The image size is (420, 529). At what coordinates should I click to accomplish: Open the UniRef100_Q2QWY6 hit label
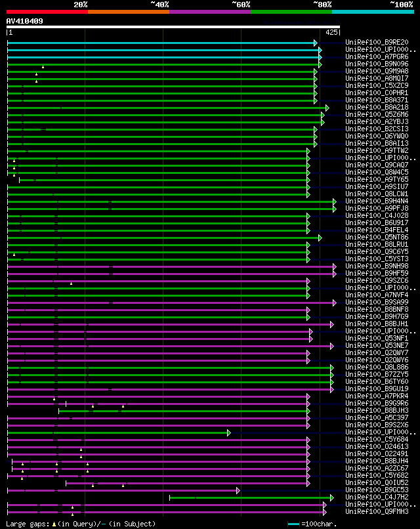[377, 360]
